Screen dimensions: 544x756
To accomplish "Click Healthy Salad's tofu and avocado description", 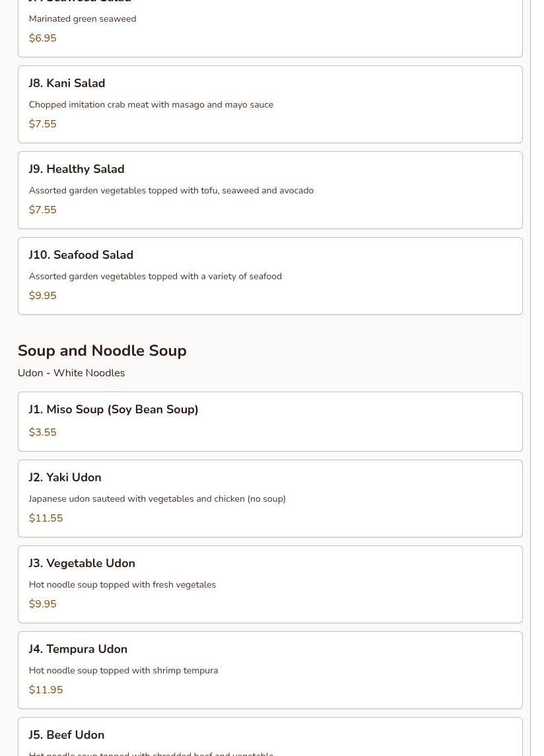I will coord(171,190).
